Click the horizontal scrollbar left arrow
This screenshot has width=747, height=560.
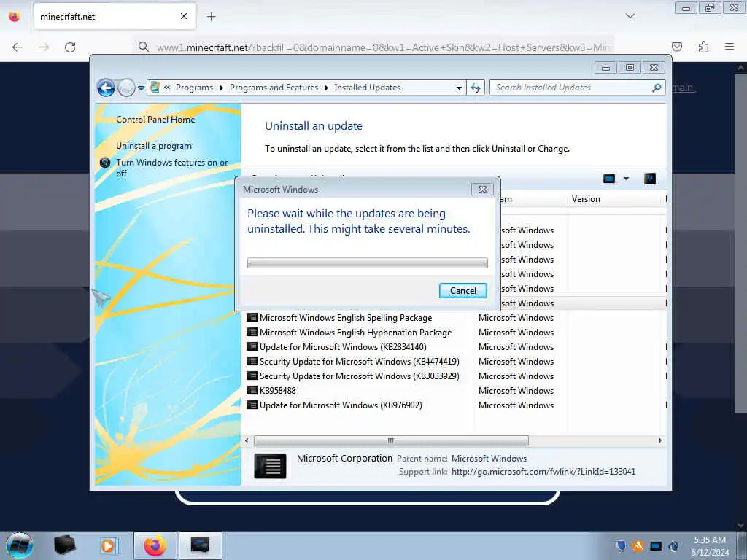pos(247,440)
